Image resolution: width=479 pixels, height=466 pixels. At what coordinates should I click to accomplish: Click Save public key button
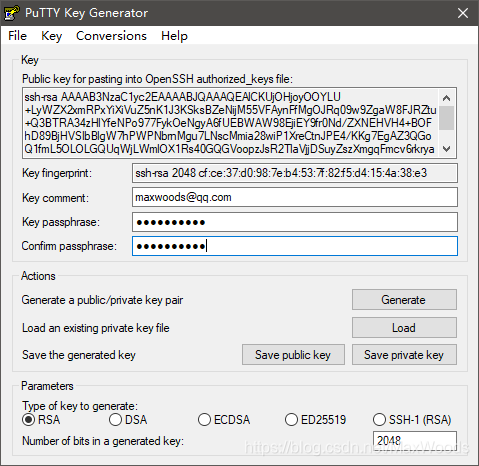(x=293, y=355)
